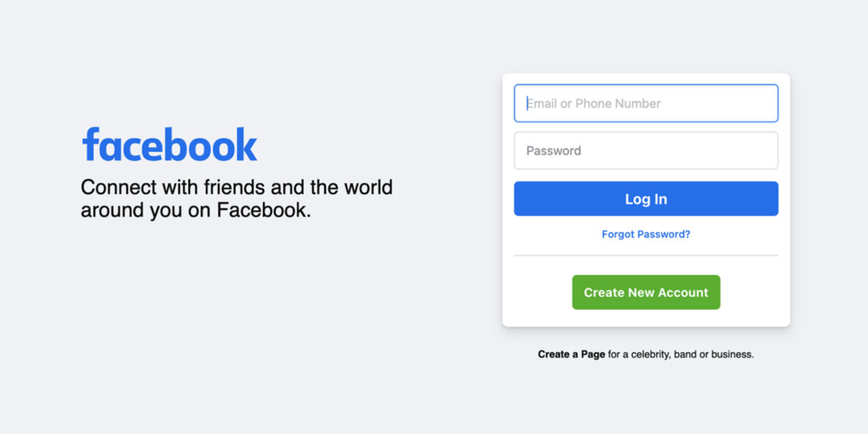
Task: Click the blue Log In button
Action: [x=646, y=199]
